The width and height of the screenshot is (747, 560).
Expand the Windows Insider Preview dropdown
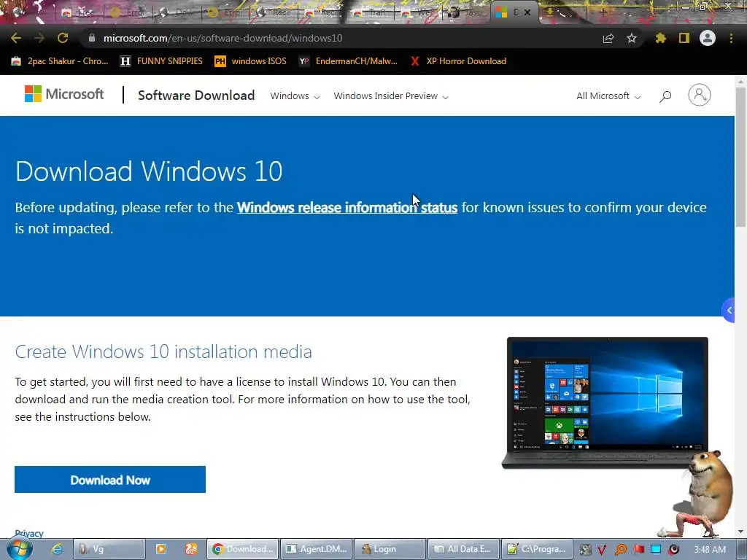[x=391, y=96]
